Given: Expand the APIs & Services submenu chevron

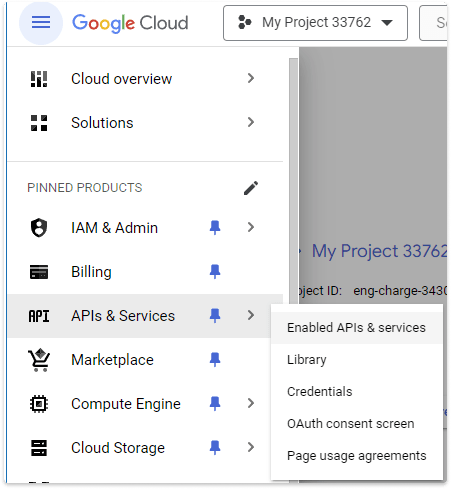Looking at the screenshot, I should [251, 315].
